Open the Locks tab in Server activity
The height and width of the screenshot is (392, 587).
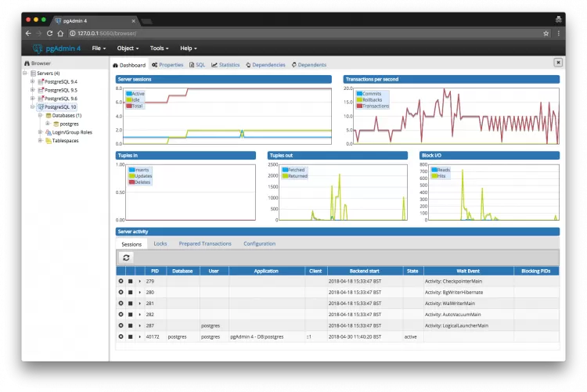160,244
